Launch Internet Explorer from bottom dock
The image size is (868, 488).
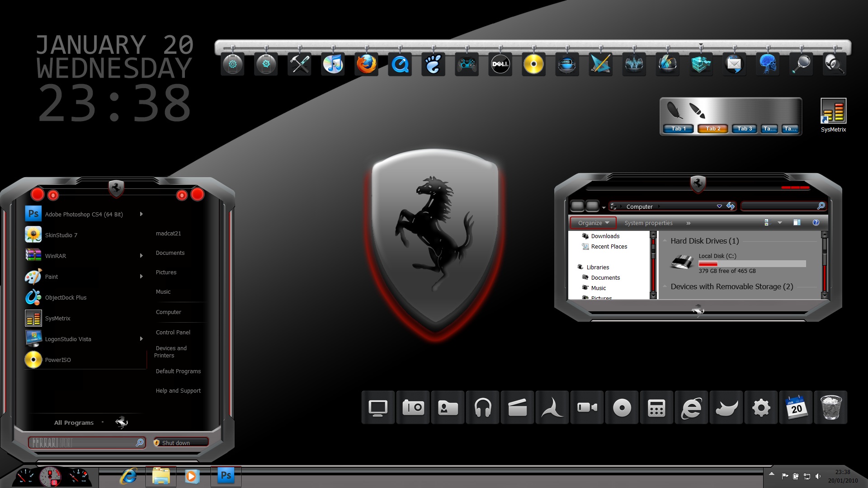click(x=691, y=408)
